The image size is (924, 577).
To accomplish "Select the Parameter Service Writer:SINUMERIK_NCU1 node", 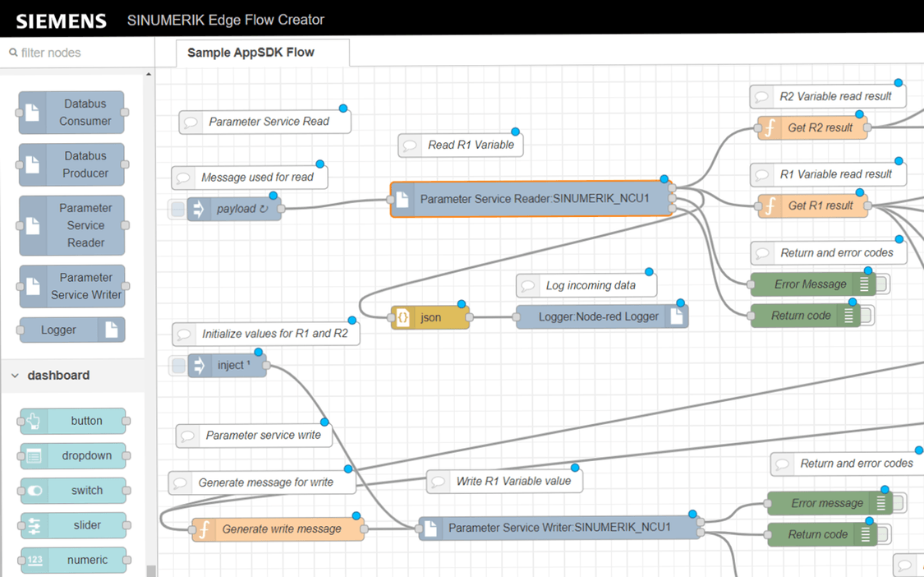I will [x=559, y=528].
